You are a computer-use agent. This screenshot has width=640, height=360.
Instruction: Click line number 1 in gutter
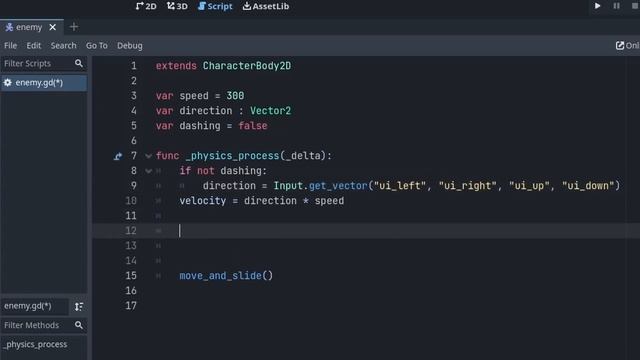pyautogui.click(x=133, y=66)
